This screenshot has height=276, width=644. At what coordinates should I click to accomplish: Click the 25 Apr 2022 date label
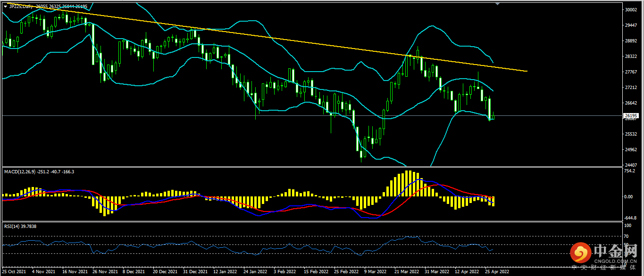click(498, 272)
